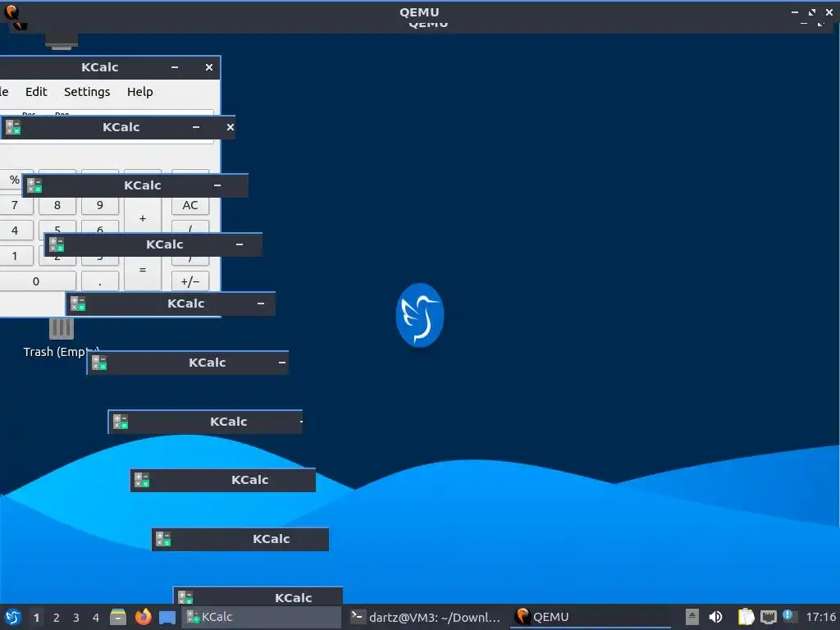The image size is (840, 630).
Task: Launch the file manager from the panel
Action: point(118,617)
